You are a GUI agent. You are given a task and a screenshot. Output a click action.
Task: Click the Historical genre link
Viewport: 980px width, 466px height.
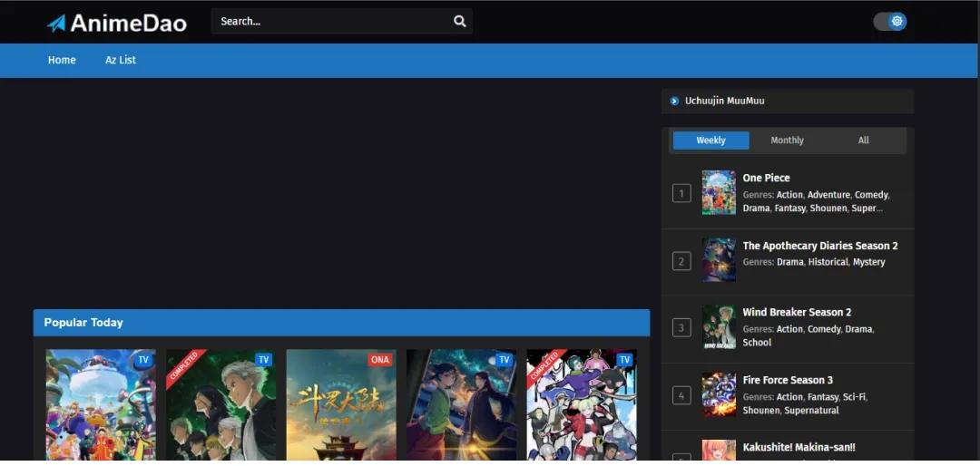[828, 262]
